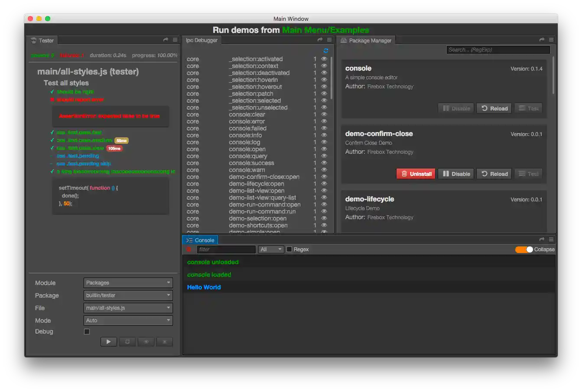Viewport: 582px width, 392px height.
Task: Click the Console panel terminal icon
Action: (x=189, y=240)
